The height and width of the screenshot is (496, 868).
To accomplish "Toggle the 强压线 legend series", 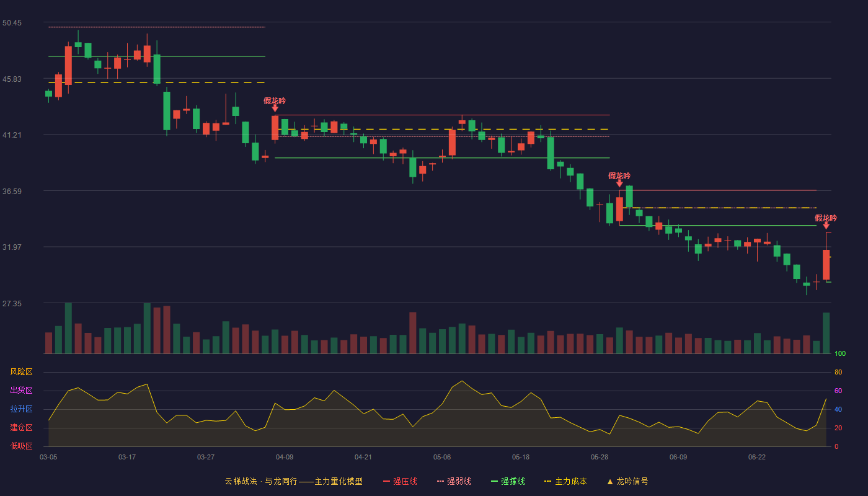I will pyautogui.click(x=400, y=481).
